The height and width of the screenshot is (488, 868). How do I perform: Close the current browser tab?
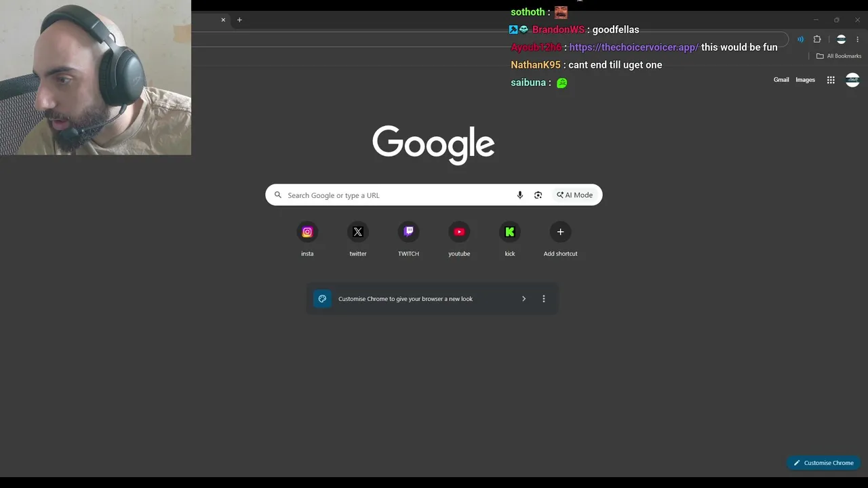click(x=223, y=20)
